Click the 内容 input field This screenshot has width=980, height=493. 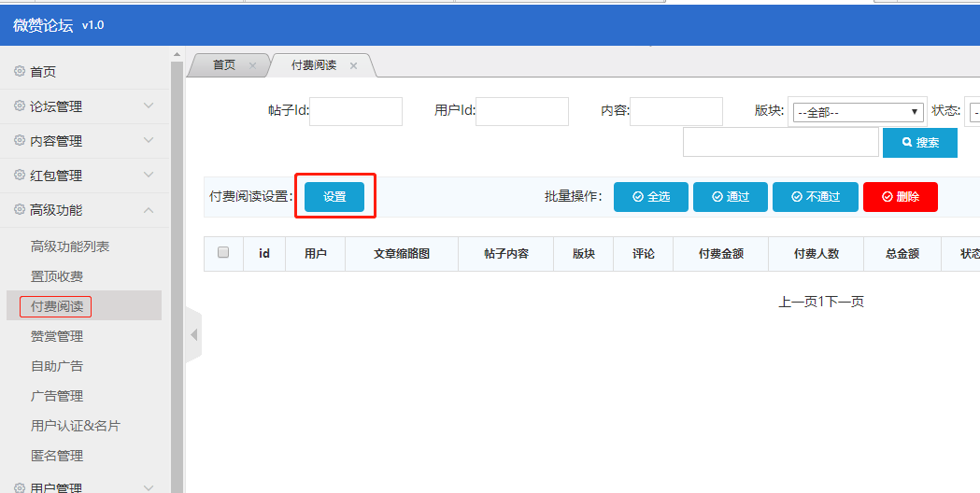tap(676, 111)
